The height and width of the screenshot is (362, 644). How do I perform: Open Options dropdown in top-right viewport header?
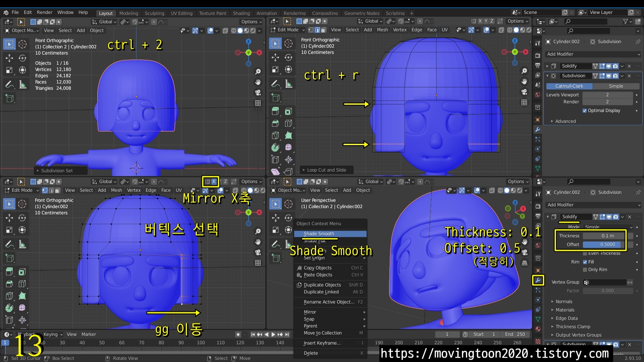click(518, 21)
